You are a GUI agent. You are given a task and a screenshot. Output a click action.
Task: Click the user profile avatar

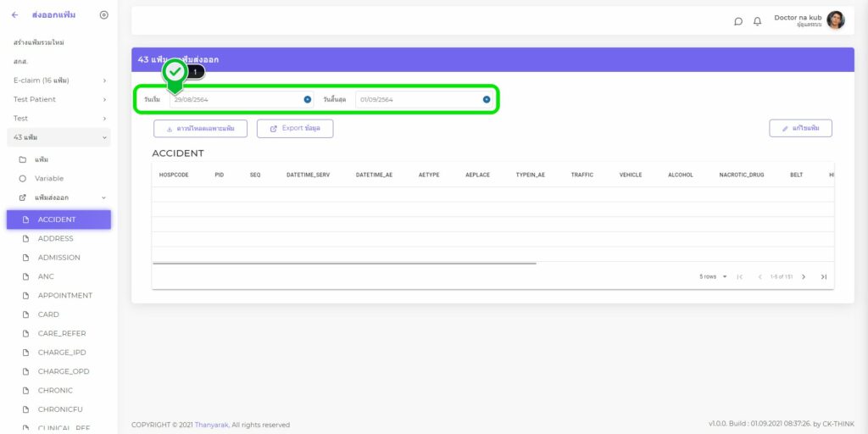pos(835,20)
